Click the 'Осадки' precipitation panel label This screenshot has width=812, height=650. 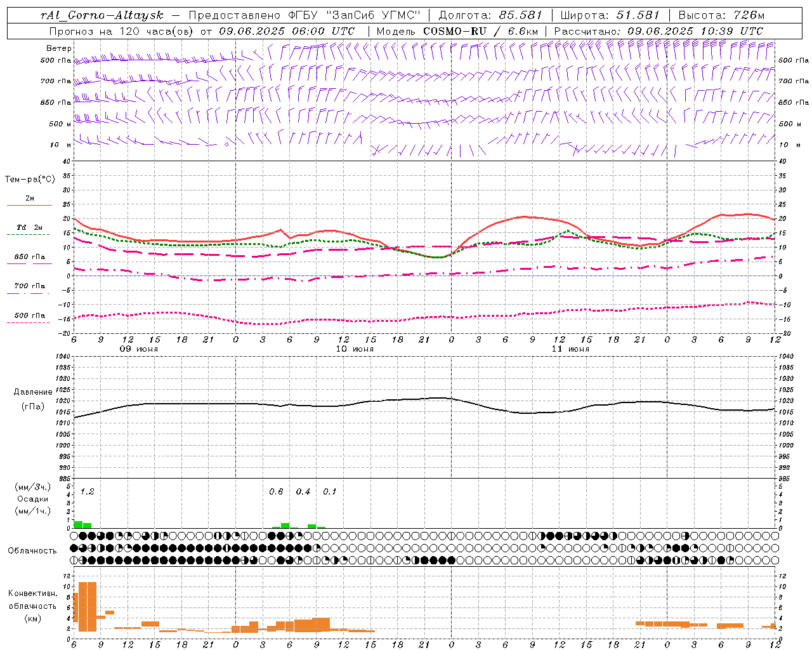pos(33,499)
